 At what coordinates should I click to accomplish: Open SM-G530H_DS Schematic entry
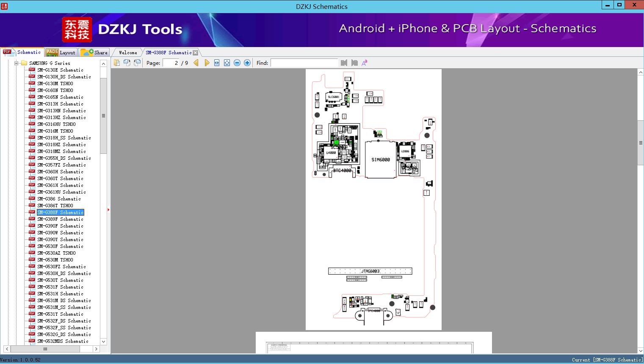click(x=64, y=273)
